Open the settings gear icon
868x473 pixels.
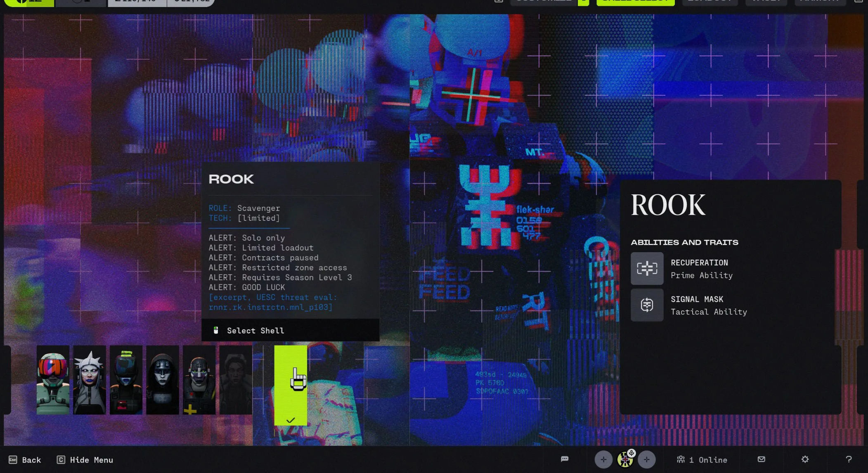[x=805, y=459]
